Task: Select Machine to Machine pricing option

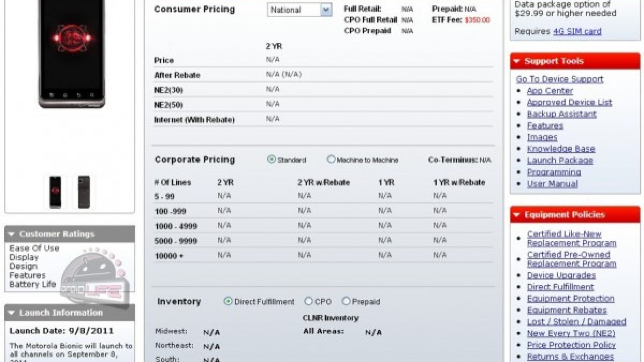Action: tap(331, 159)
